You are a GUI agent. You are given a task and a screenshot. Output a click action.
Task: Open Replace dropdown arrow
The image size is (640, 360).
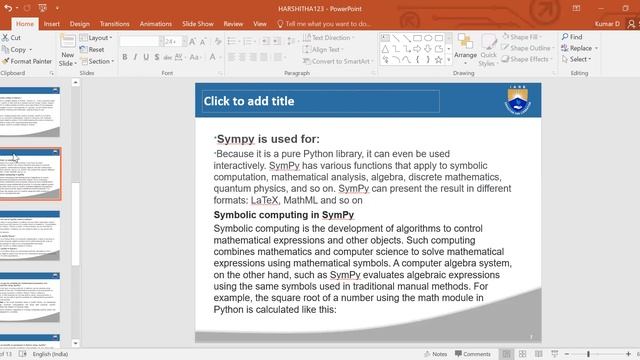tap(596, 48)
